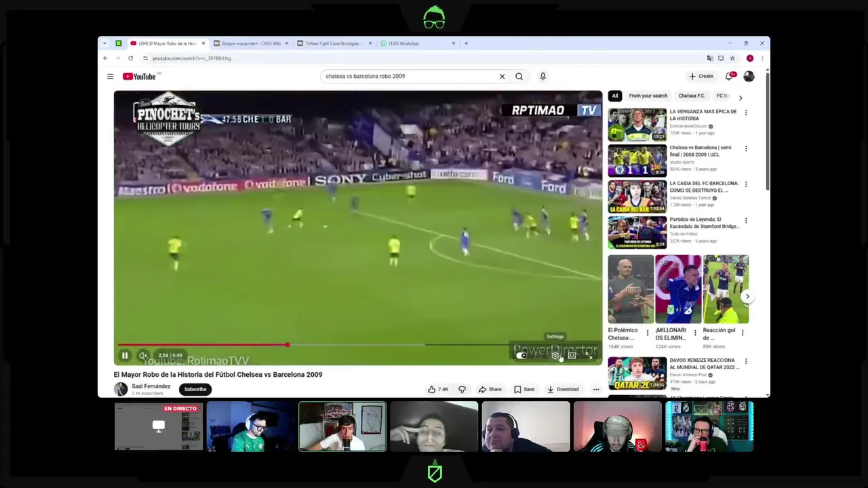The width and height of the screenshot is (868, 488).
Task: Switch the player to theater mode
Action: click(572, 355)
